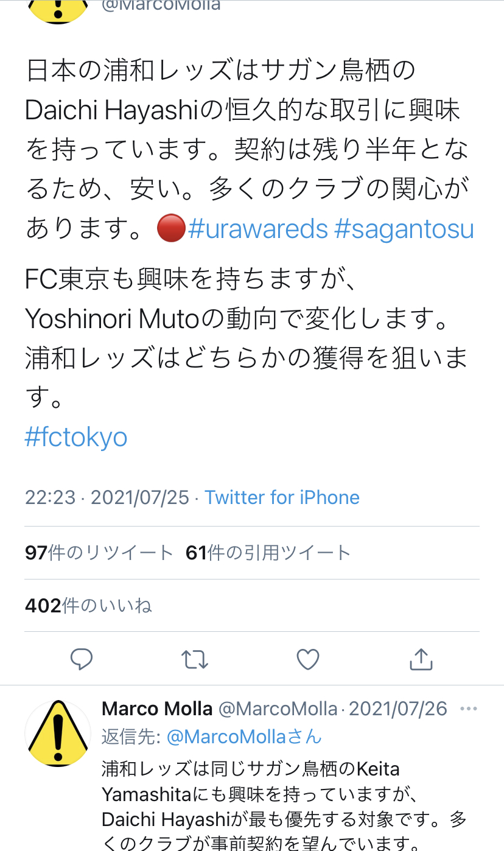View the 97件のリツイート list

click(99, 553)
